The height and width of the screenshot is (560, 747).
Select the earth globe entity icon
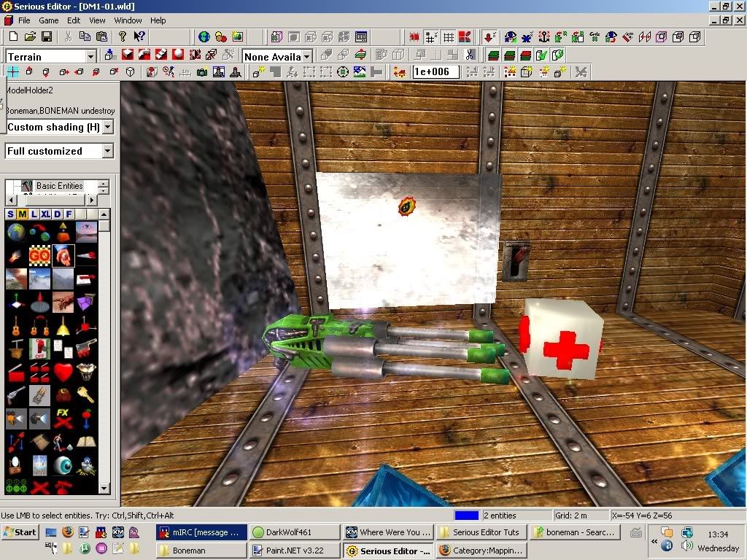click(16, 233)
